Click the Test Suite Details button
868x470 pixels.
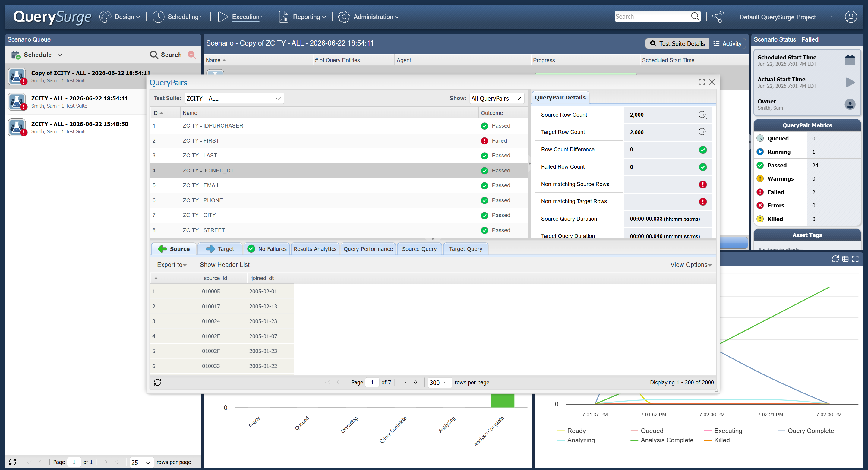coord(677,43)
